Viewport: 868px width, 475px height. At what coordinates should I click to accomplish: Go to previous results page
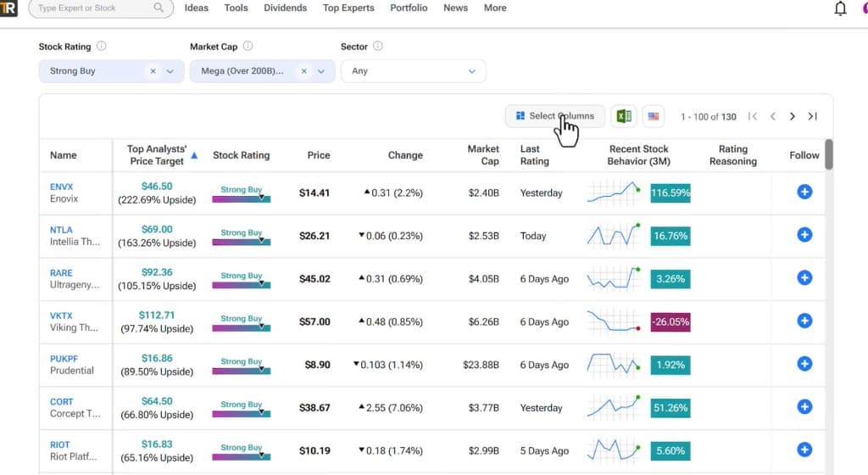coord(773,116)
